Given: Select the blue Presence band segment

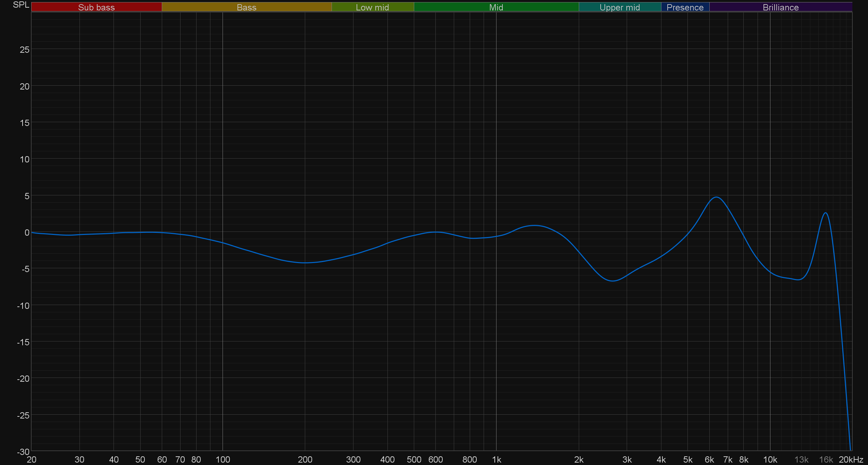Looking at the screenshot, I should [x=685, y=7].
